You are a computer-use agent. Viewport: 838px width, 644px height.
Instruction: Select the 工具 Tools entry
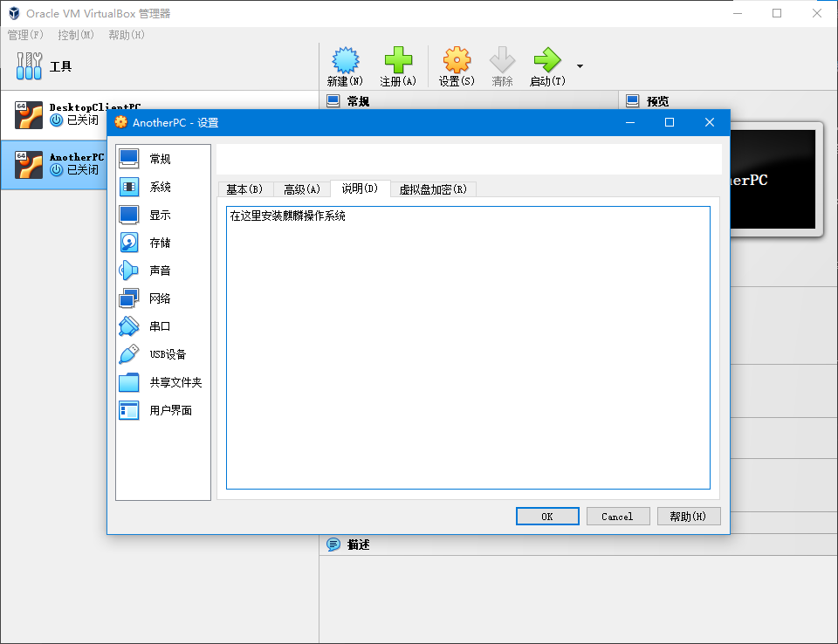click(x=159, y=66)
